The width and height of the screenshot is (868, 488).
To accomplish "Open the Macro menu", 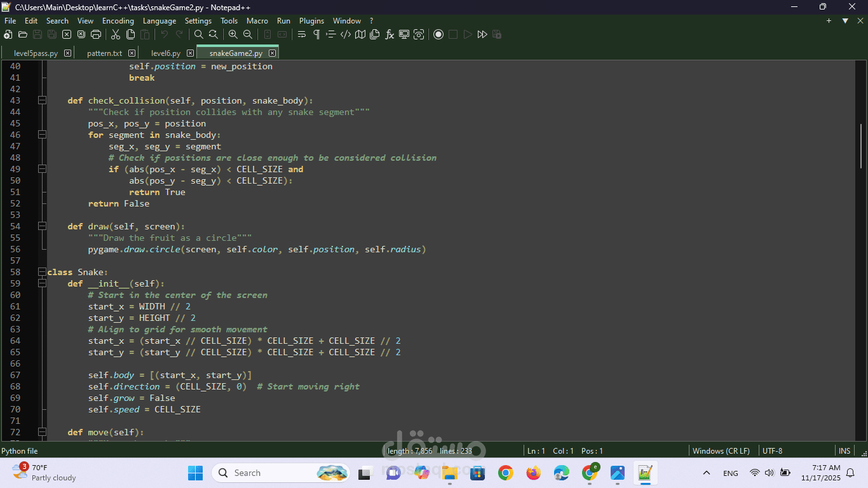I will [257, 21].
